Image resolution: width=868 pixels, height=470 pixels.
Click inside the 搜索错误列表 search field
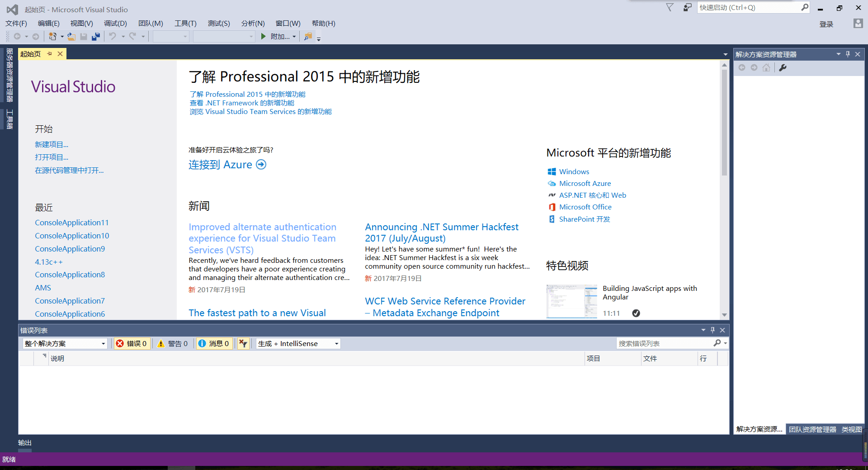pyautogui.click(x=665, y=343)
